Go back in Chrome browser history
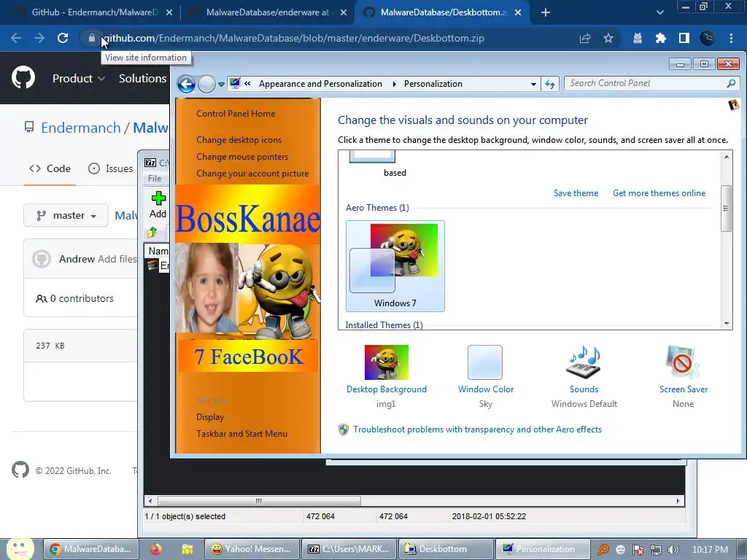The width and height of the screenshot is (747, 560). point(16,38)
